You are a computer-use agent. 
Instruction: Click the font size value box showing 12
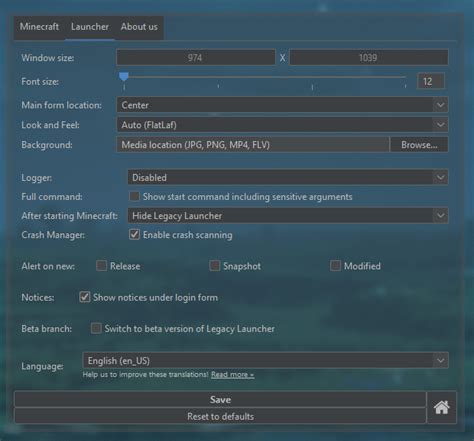430,81
